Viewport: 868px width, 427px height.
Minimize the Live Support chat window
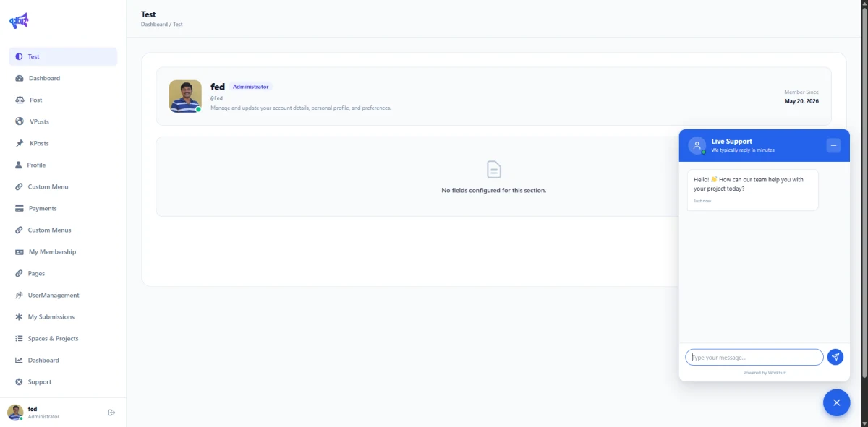point(833,145)
